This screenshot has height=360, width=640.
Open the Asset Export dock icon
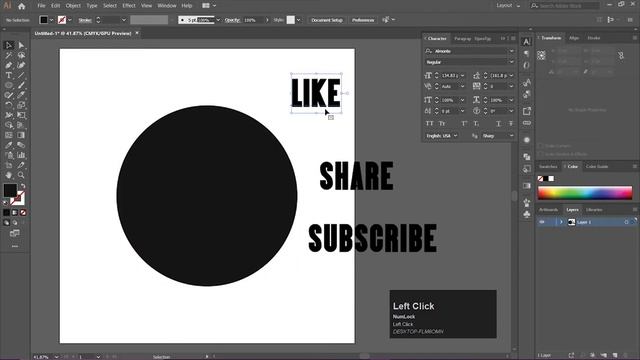click(527, 111)
